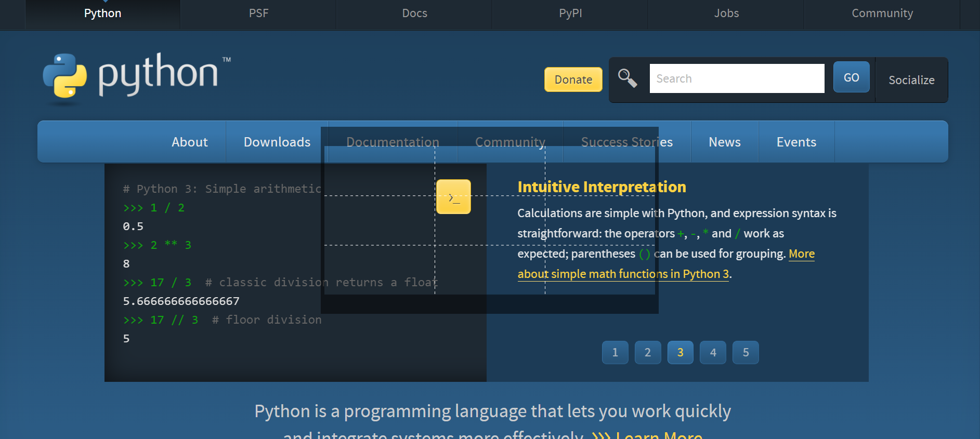Click the GO search button
Image resolution: width=980 pixels, height=439 pixels.
point(851,77)
